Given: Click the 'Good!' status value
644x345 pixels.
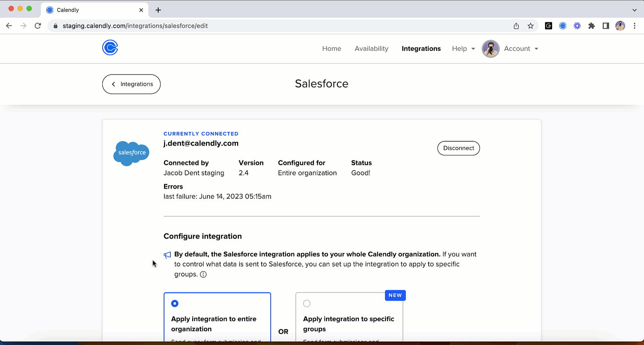Looking at the screenshot, I should [x=361, y=173].
